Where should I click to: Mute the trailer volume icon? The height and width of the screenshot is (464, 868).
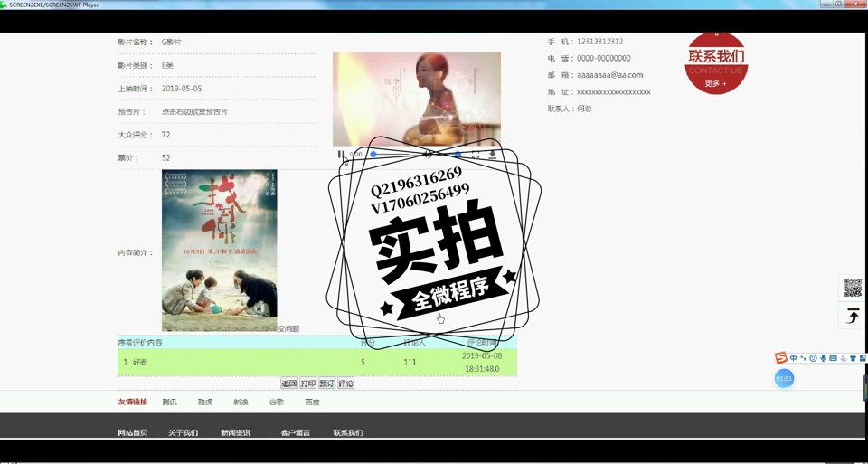coord(428,155)
